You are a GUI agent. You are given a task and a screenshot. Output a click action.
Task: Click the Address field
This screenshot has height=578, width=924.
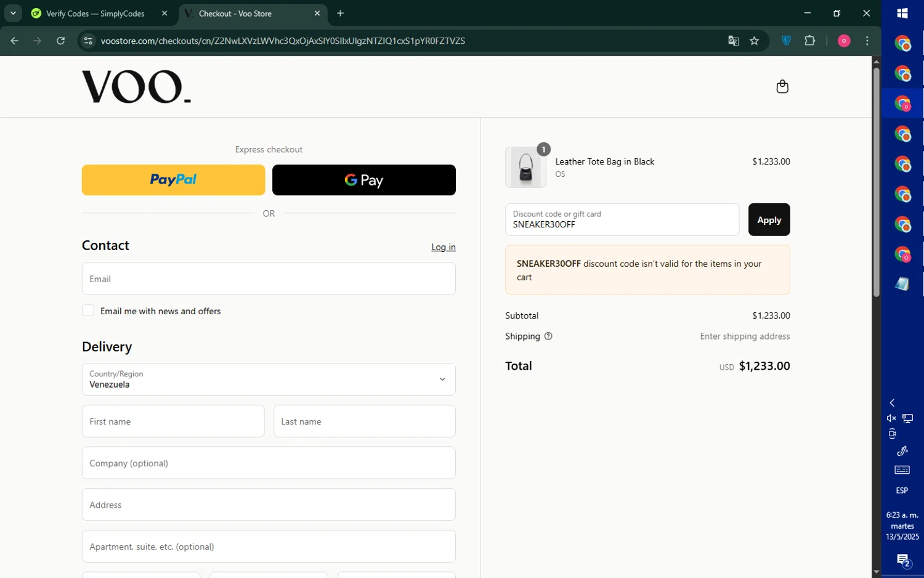pyautogui.click(x=269, y=505)
